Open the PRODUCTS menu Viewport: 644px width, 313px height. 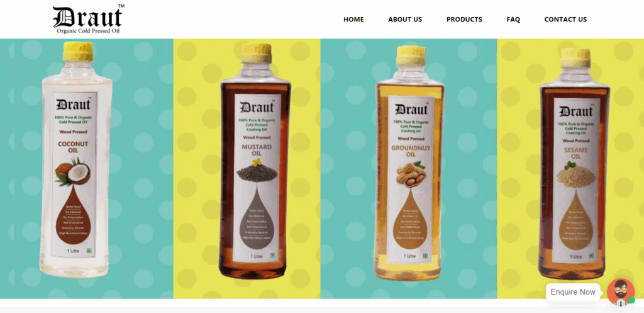[464, 20]
